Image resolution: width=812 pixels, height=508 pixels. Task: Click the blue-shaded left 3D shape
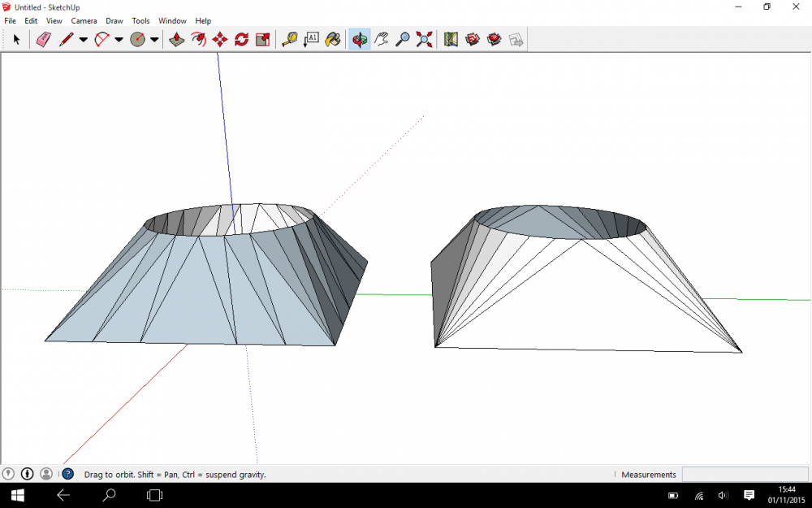[x=206, y=275]
